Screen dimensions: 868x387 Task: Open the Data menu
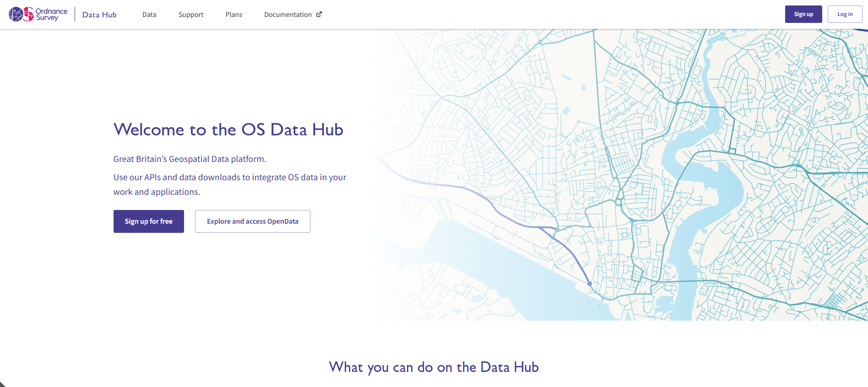pyautogui.click(x=149, y=14)
